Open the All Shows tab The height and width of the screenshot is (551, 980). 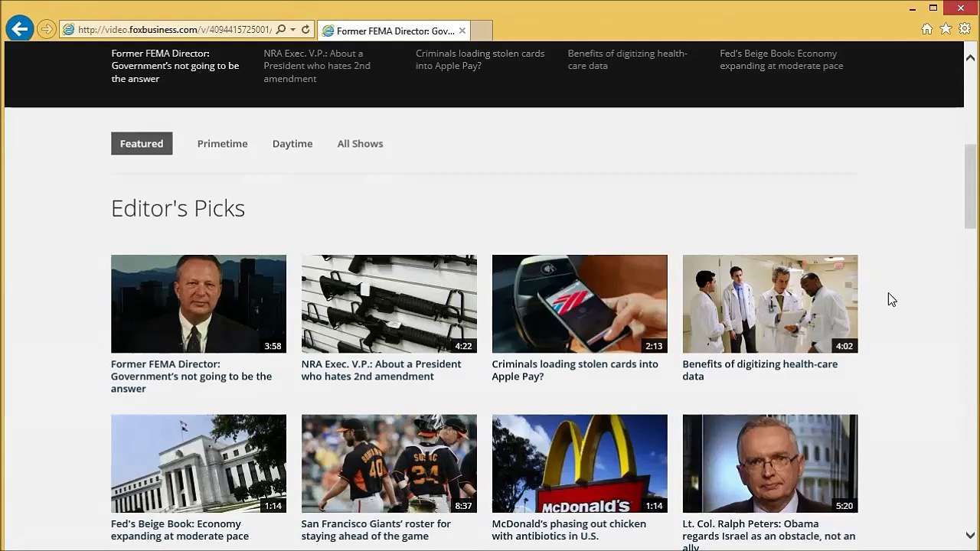[x=360, y=143]
